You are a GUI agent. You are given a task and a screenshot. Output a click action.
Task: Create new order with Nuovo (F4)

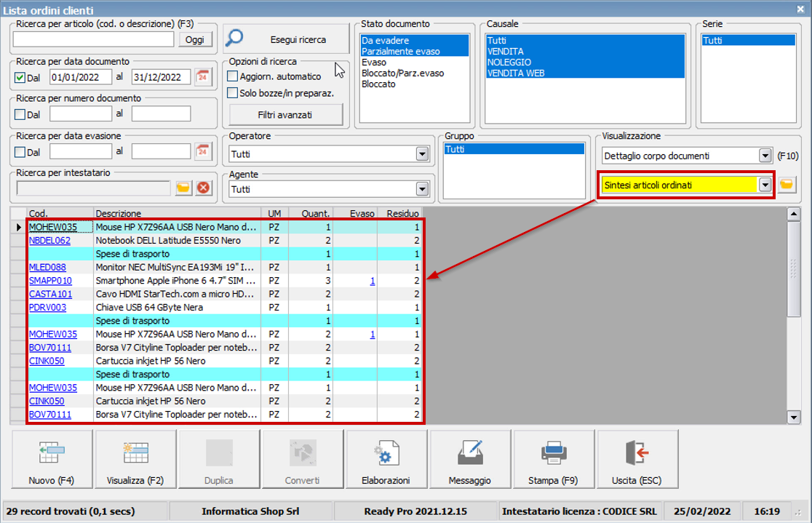click(52, 459)
